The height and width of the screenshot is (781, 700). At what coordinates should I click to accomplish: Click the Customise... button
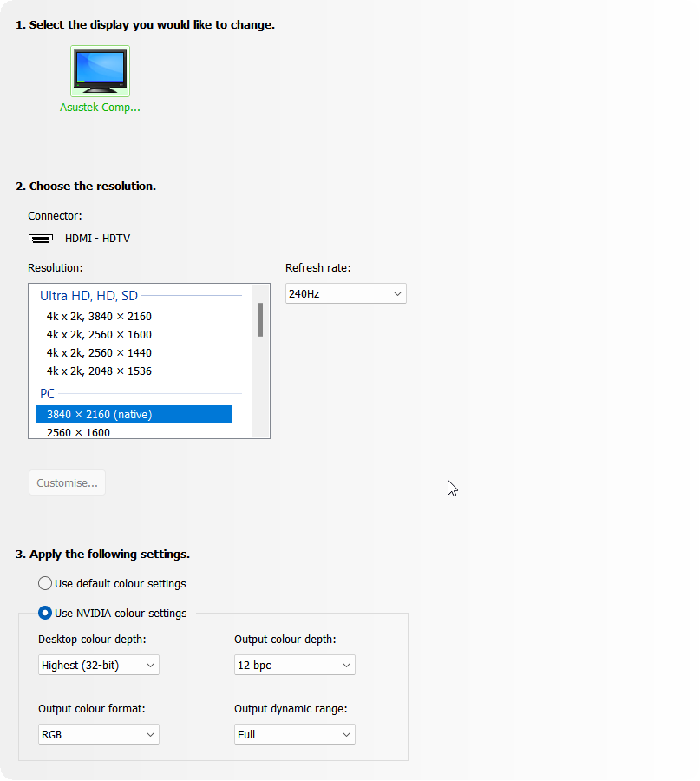coord(67,482)
